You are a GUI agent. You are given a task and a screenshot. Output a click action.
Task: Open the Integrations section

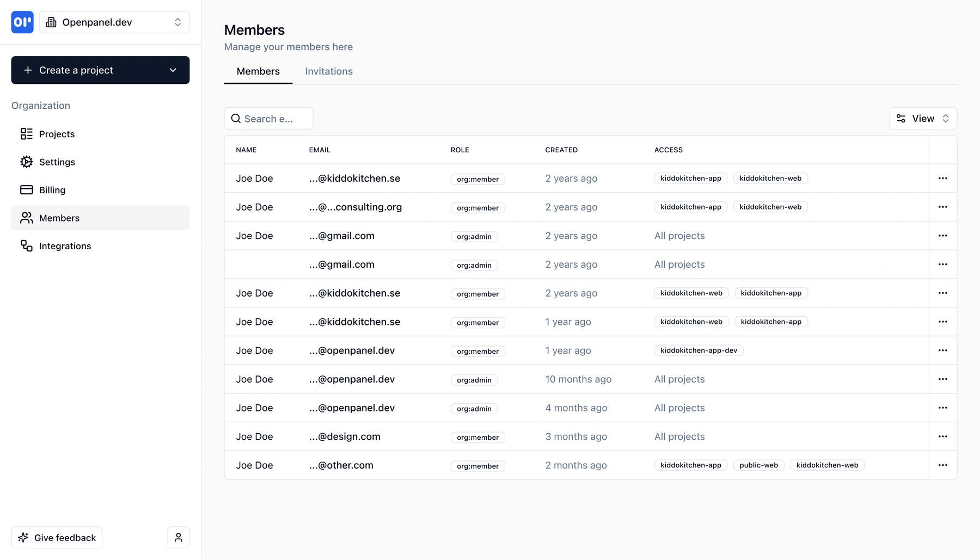point(64,246)
